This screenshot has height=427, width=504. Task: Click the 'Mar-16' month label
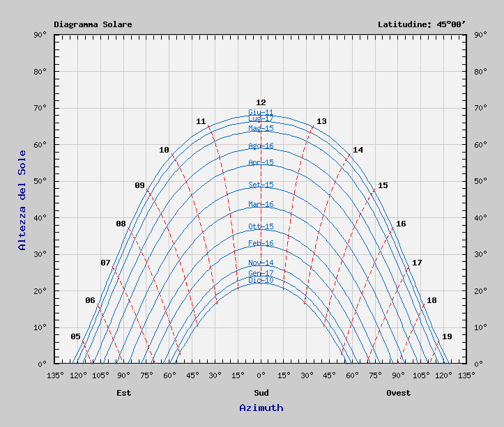pyautogui.click(x=261, y=205)
